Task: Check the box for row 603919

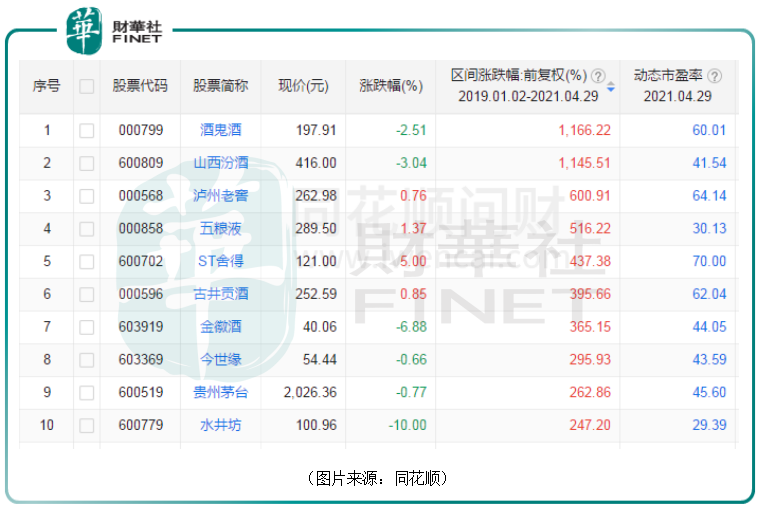Action: point(87,327)
